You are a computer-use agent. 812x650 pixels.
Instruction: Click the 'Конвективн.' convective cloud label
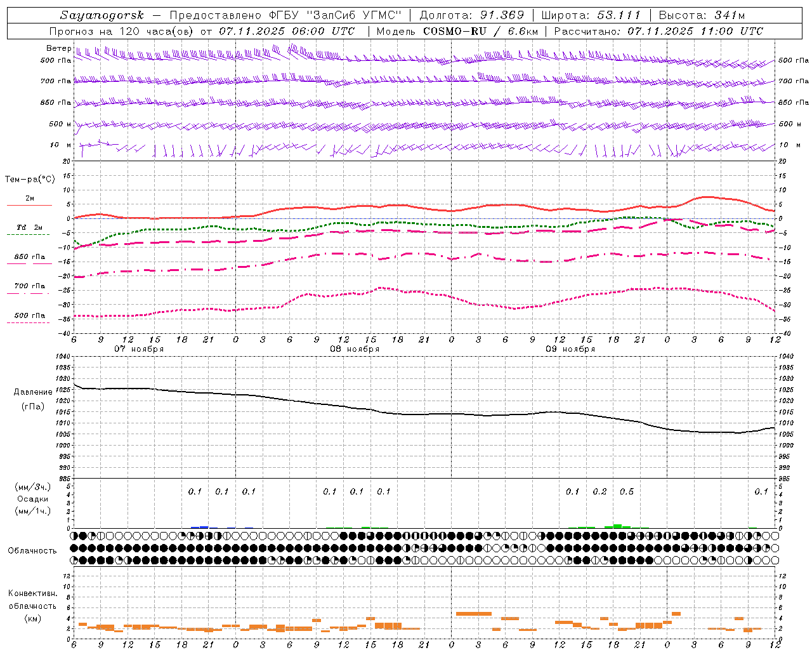(x=32, y=594)
